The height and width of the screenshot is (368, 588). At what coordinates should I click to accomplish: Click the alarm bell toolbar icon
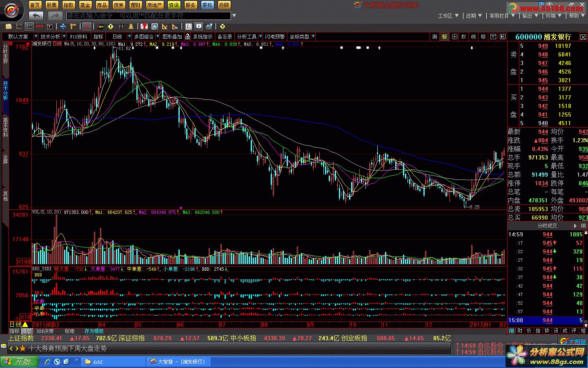[x=131, y=27]
